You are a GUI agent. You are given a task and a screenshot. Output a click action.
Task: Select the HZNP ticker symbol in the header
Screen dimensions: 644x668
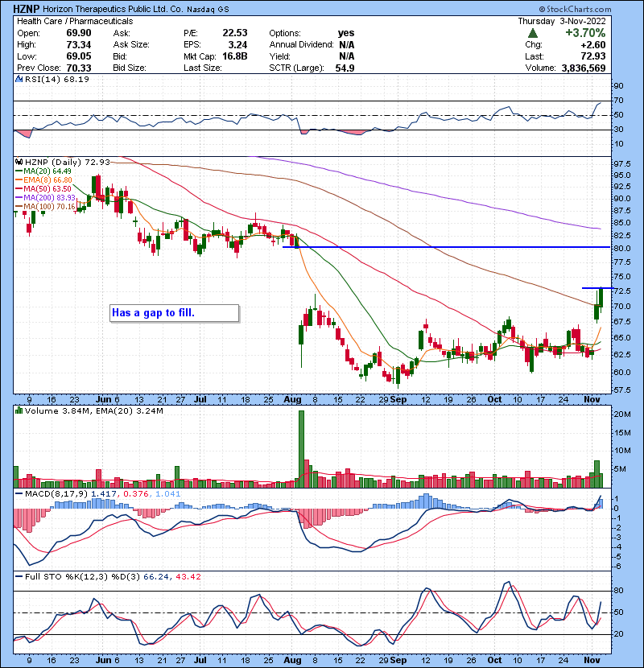coord(27,9)
